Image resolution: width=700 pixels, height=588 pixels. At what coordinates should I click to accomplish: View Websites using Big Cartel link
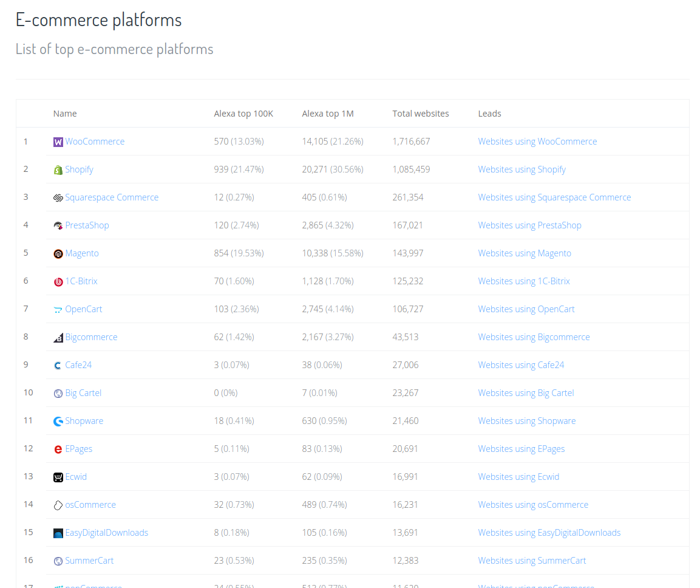pos(526,393)
